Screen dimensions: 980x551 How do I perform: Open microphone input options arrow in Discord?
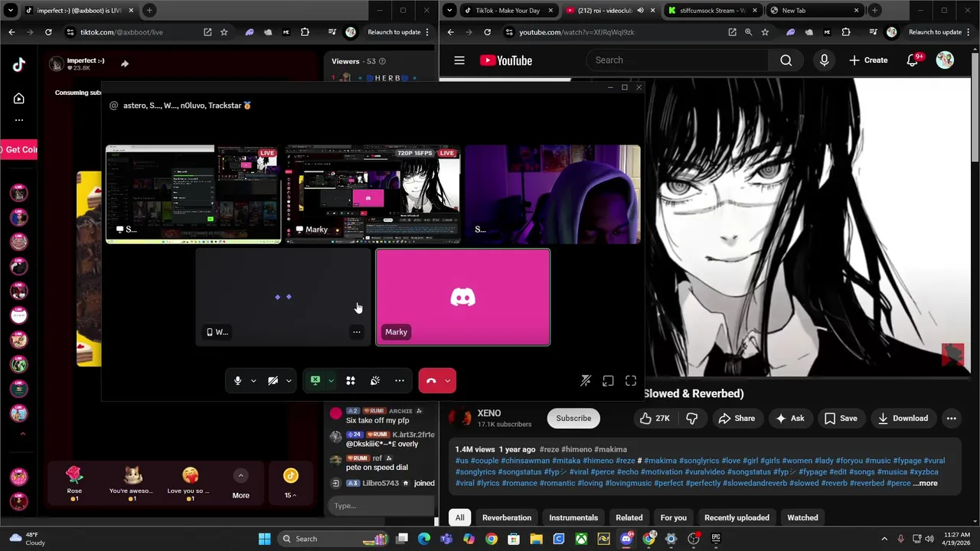tap(253, 380)
